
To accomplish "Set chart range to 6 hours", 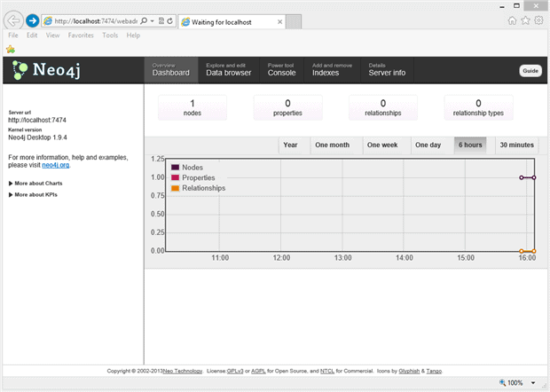I will point(470,145).
